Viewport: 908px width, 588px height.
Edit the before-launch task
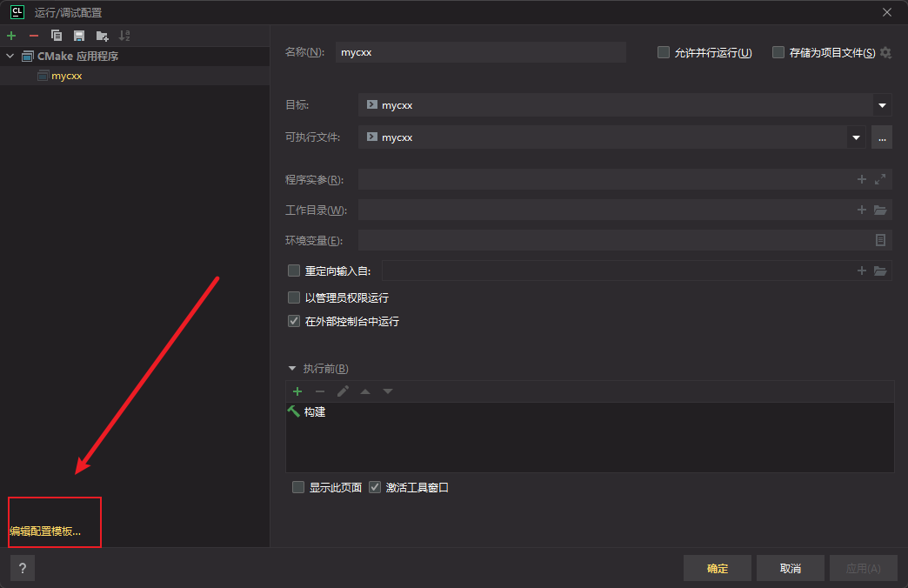coord(343,391)
